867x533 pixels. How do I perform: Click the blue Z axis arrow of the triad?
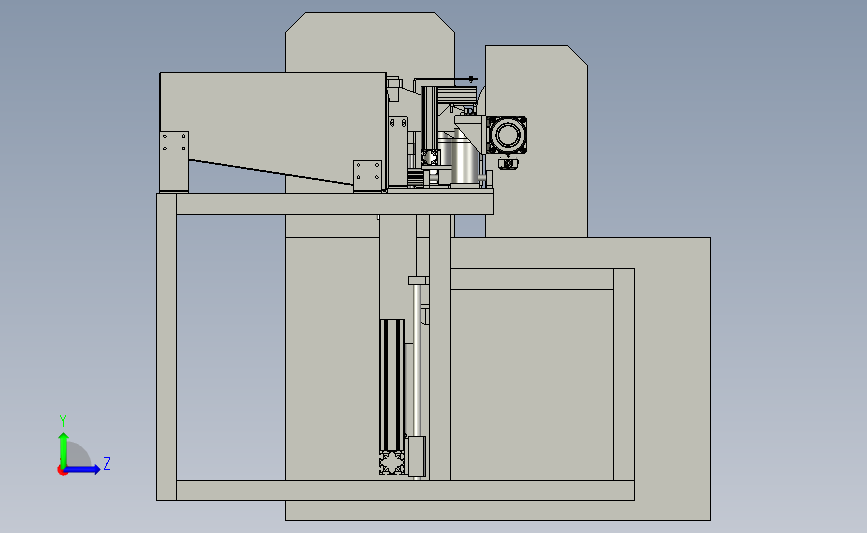pyautogui.click(x=83, y=470)
